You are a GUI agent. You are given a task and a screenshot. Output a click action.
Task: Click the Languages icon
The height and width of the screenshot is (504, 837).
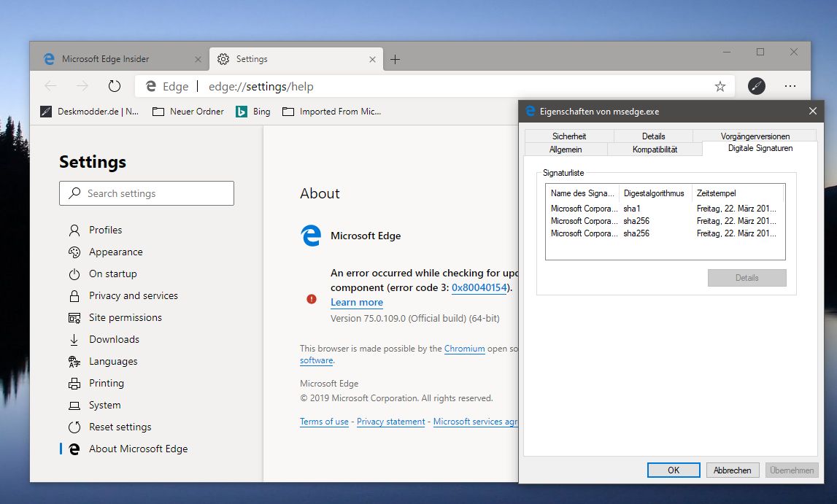74,362
